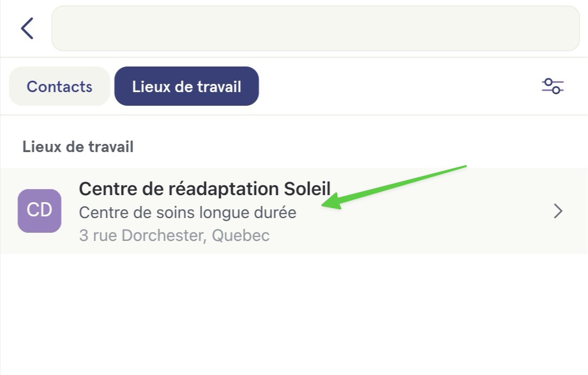The height and width of the screenshot is (375, 588).
Task: Choose the light grey Contacts pill
Action: 59,86
